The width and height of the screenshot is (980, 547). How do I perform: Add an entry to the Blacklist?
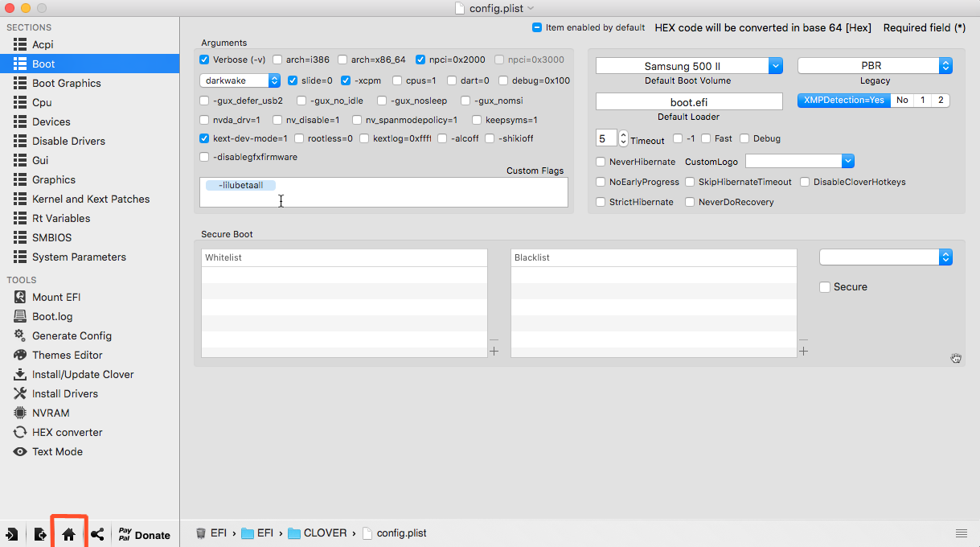click(803, 351)
